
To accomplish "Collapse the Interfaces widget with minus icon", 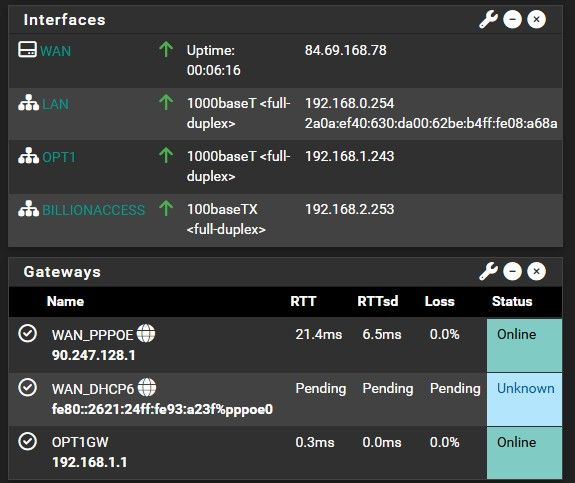I will point(512,19).
